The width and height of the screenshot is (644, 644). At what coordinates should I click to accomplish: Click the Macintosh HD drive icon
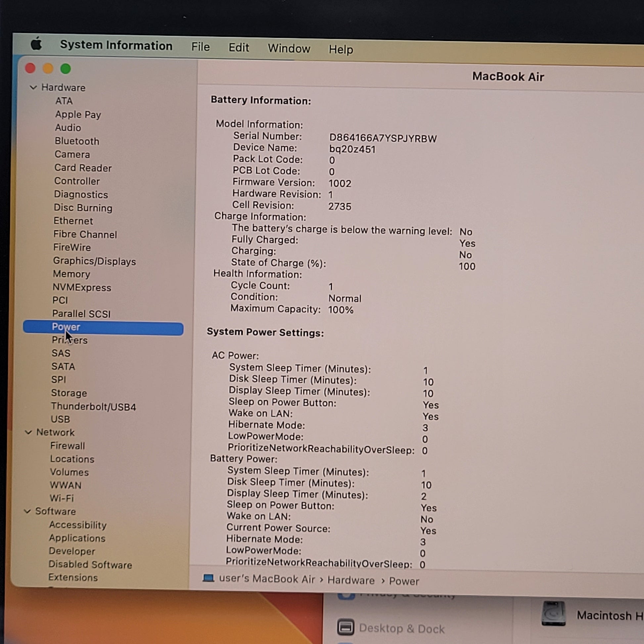[554, 613]
